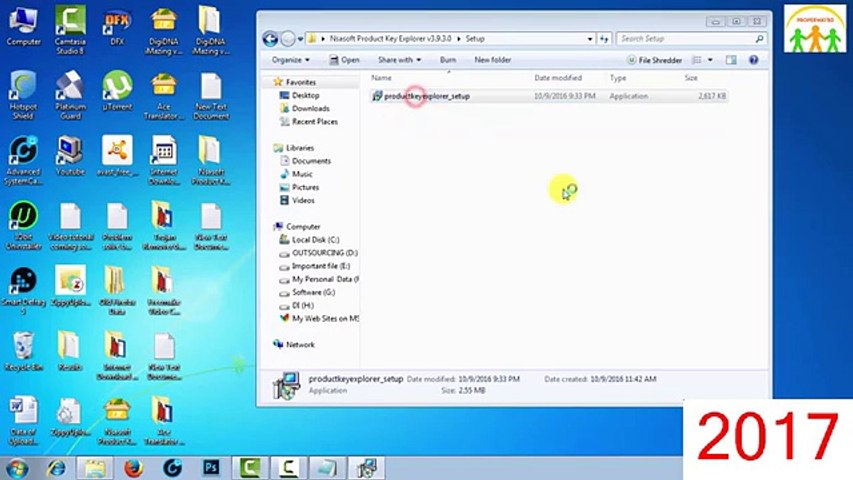Select the µTorrent desktop shortcut
853x480 pixels.
pyautogui.click(x=117, y=90)
